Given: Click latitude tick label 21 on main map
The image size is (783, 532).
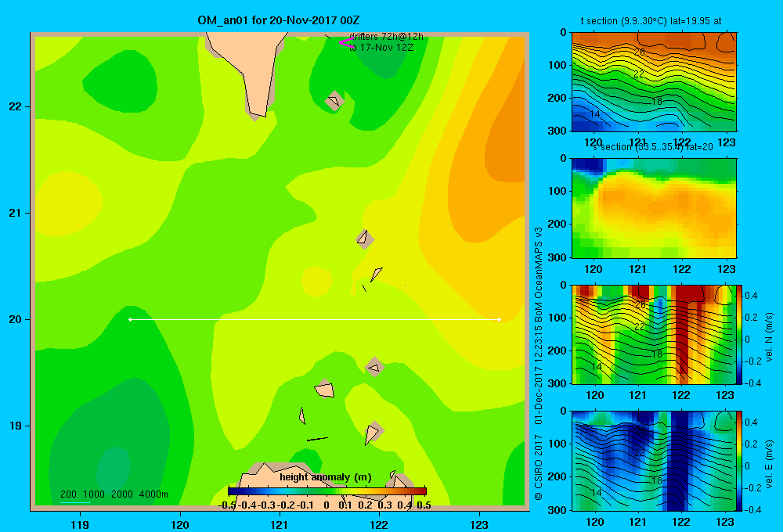Looking at the screenshot, I should (16, 213).
